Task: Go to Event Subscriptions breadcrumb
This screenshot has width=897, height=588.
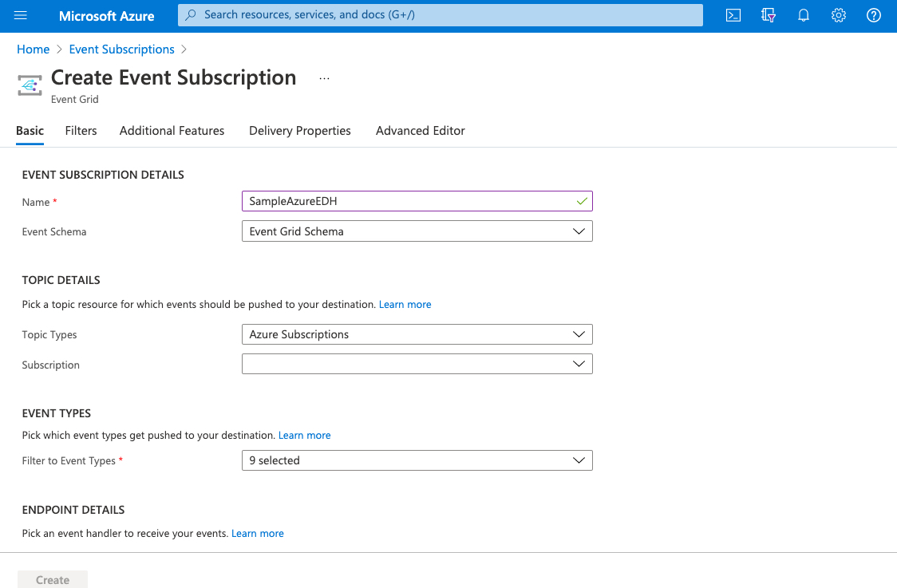Action: (x=121, y=49)
